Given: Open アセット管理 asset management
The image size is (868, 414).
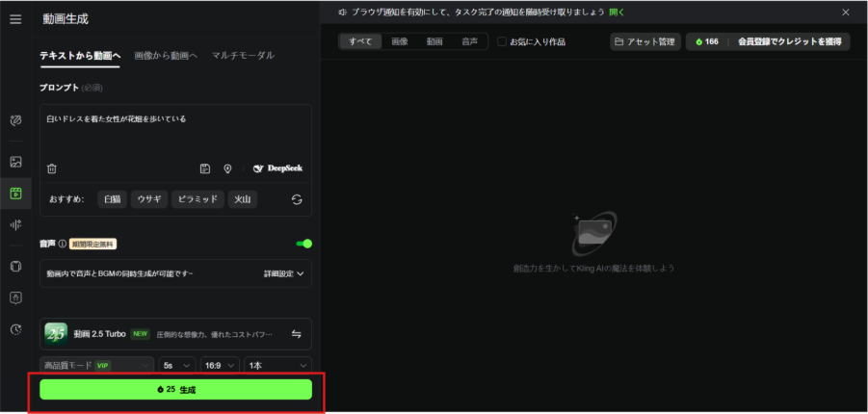Looking at the screenshot, I should click(645, 41).
